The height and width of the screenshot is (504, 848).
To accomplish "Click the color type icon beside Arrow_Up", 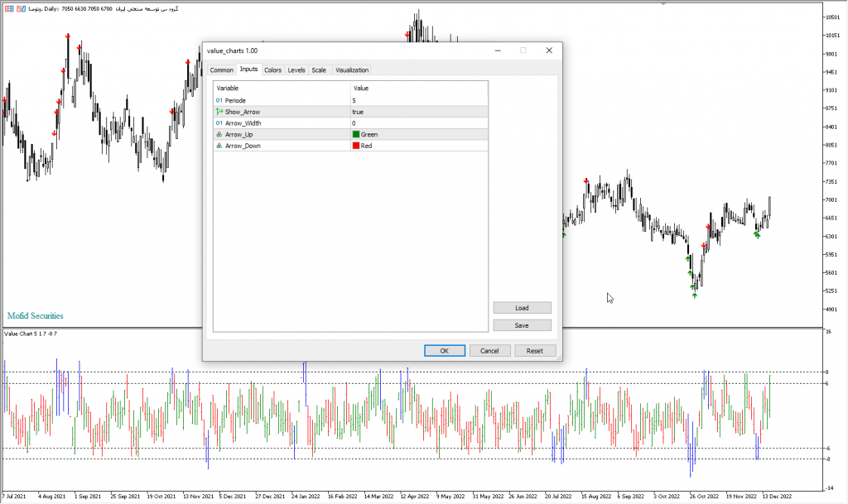I will point(219,134).
